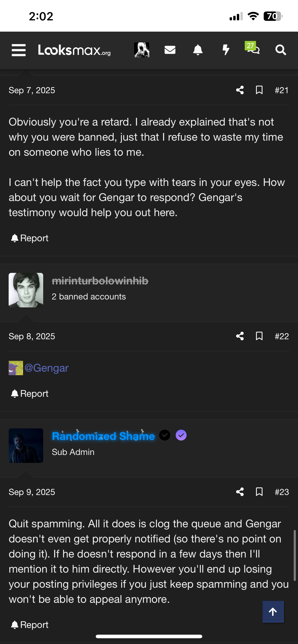Open the notification bell alerts
This screenshot has width=298, height=644.
pos(197,50)
